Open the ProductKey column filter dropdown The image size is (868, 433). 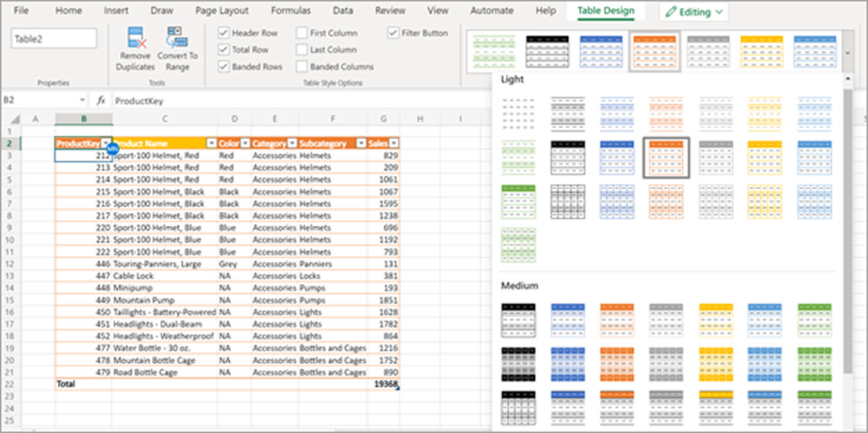coord(106,143)
